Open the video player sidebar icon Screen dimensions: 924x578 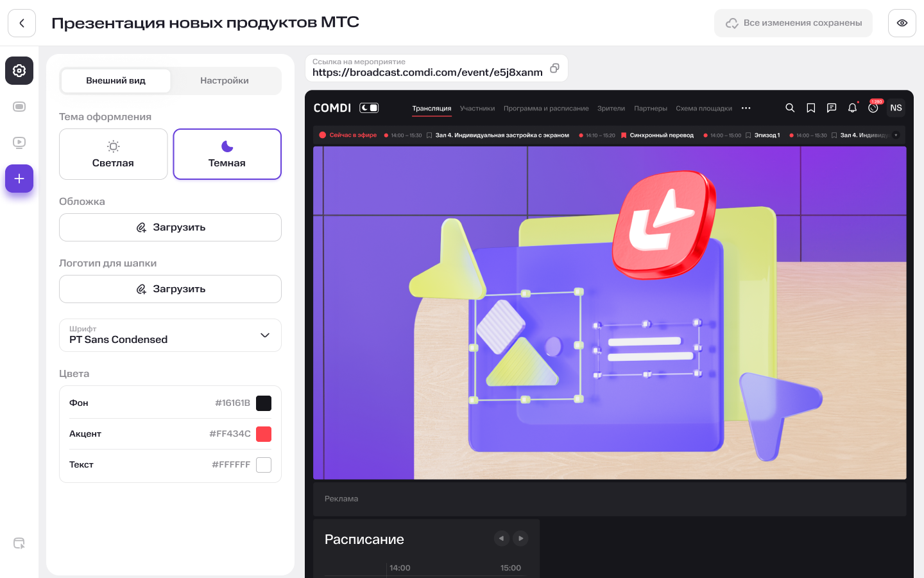click(x=19, y=143)
